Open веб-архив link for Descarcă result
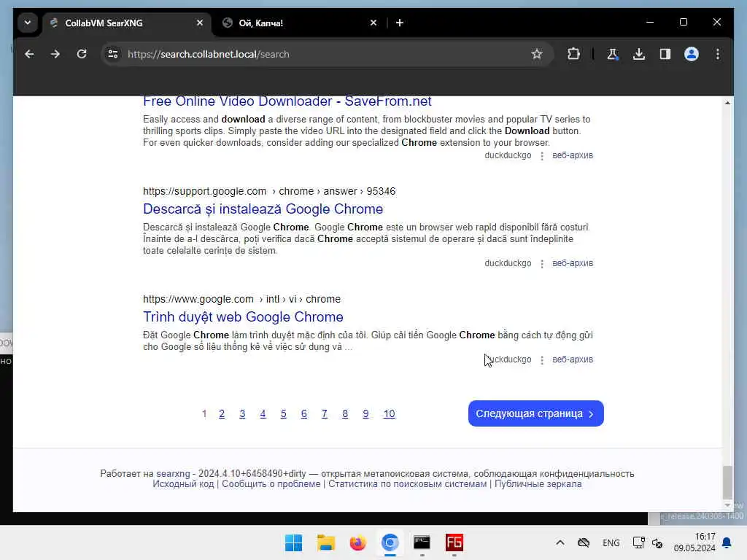Image resolution: width=747 pixels, height=560 pixels. pyautogui.click(x=573, y=263)
